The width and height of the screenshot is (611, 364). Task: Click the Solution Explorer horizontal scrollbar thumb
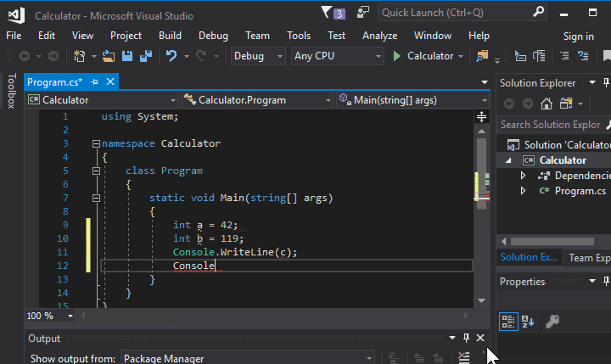click(552, 241)
